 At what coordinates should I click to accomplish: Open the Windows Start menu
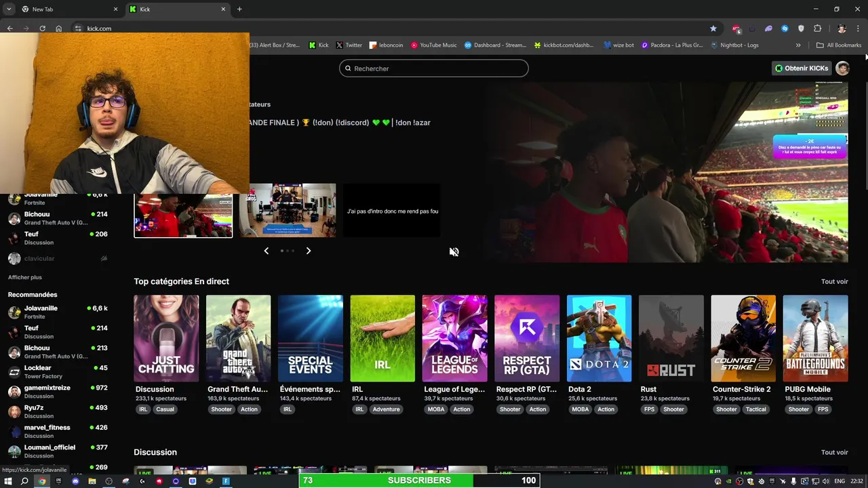(8, 481)
